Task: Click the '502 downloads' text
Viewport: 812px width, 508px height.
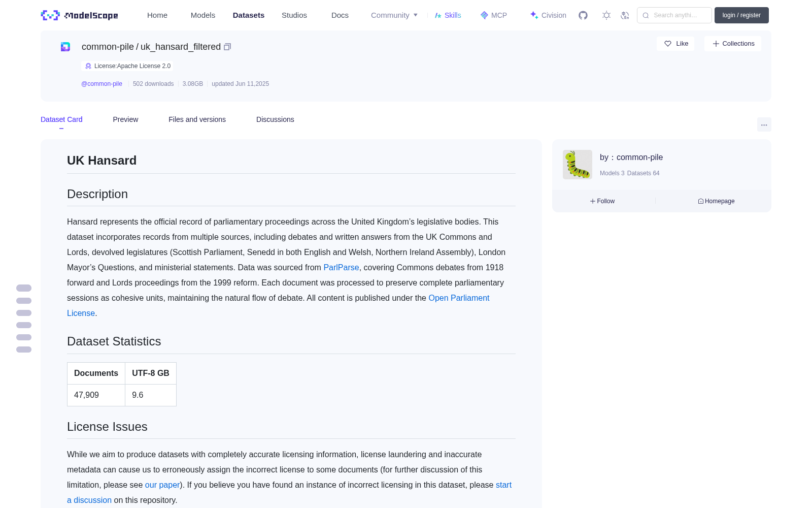Action: [153, 84]
